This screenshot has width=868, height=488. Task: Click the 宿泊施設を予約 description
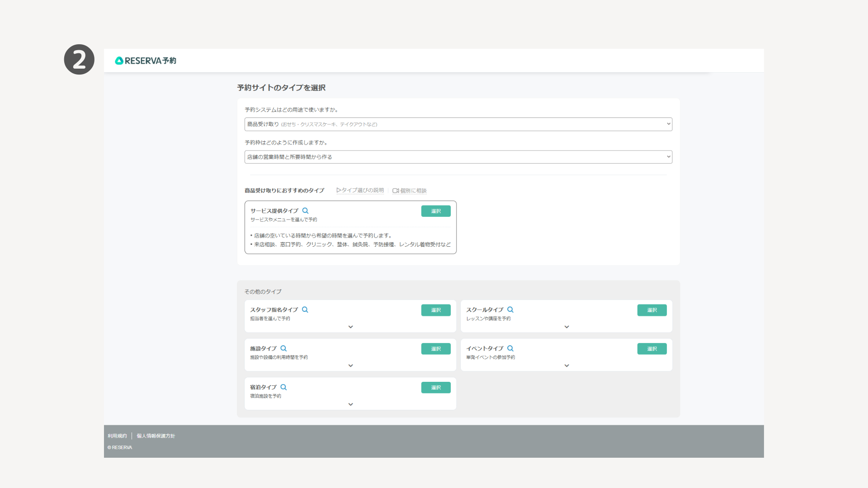[x=265, y=396]
